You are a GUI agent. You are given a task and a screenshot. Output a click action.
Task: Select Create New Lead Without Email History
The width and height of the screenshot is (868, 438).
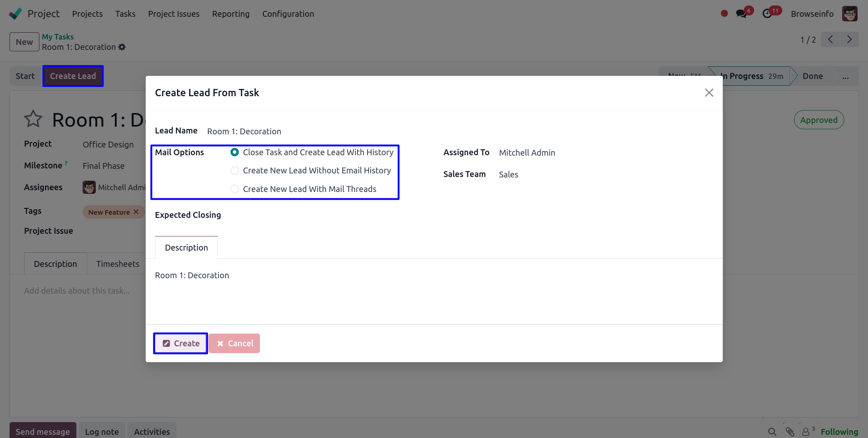pyautogui.click(x=235, y=171)
